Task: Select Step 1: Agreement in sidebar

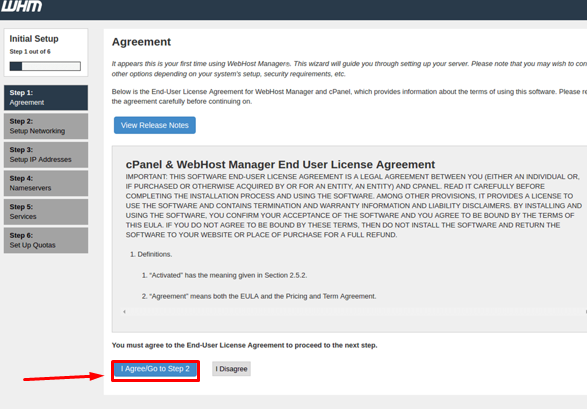Action: click(x=46, y=98)
